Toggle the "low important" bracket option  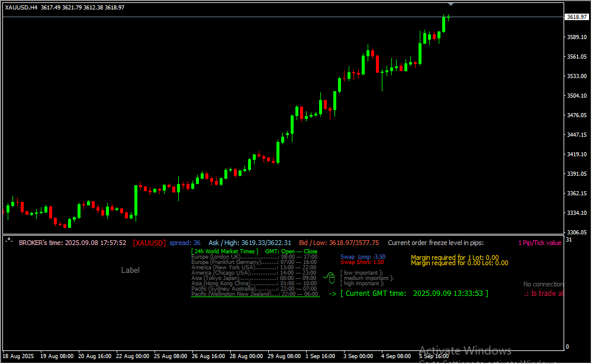point(361,273)
